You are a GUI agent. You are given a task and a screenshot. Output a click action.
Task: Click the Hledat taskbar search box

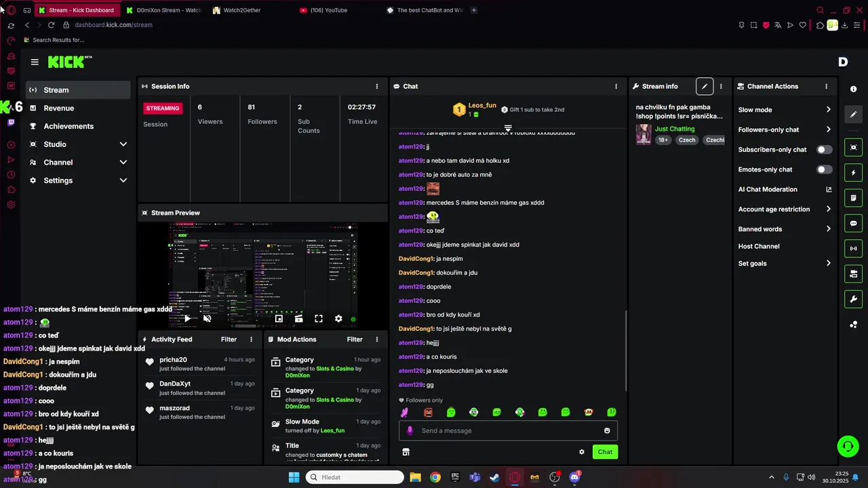(x=355, y=477)
